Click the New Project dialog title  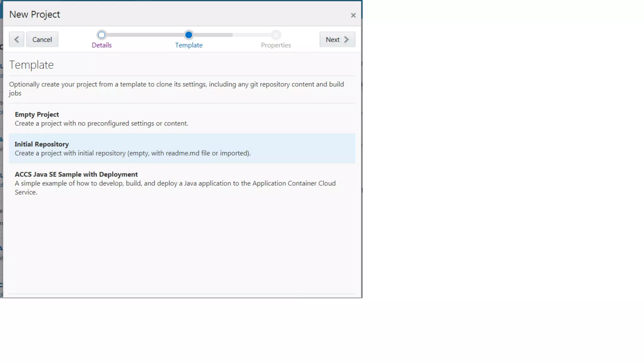35,14
